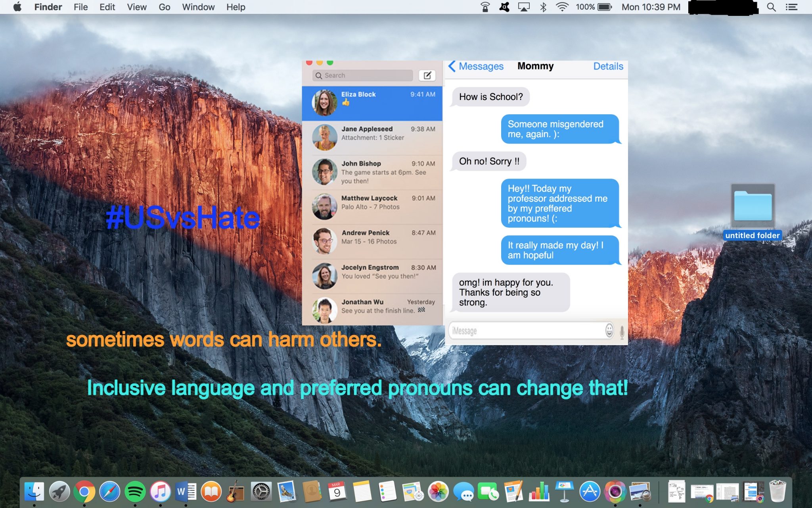This screenshot has height=508, width=812.
Task: Open iBooks orange book icon
Action: point(211,491)
